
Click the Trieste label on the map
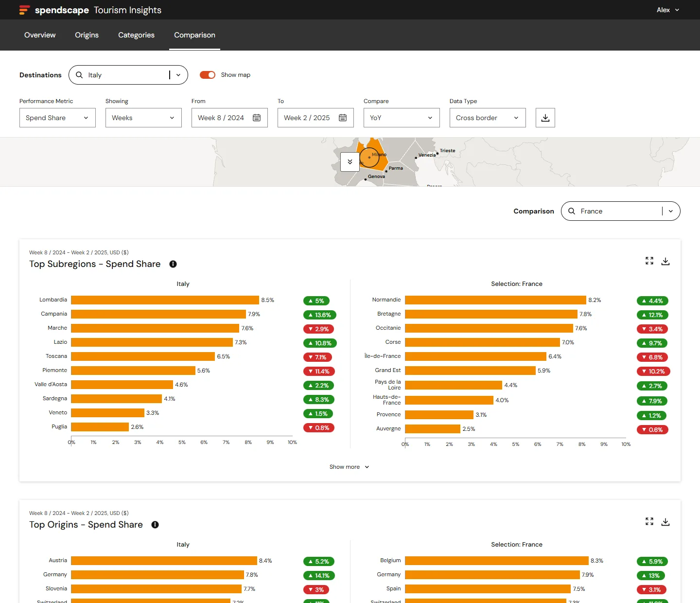pyautogui.click(x=447, y=151)
